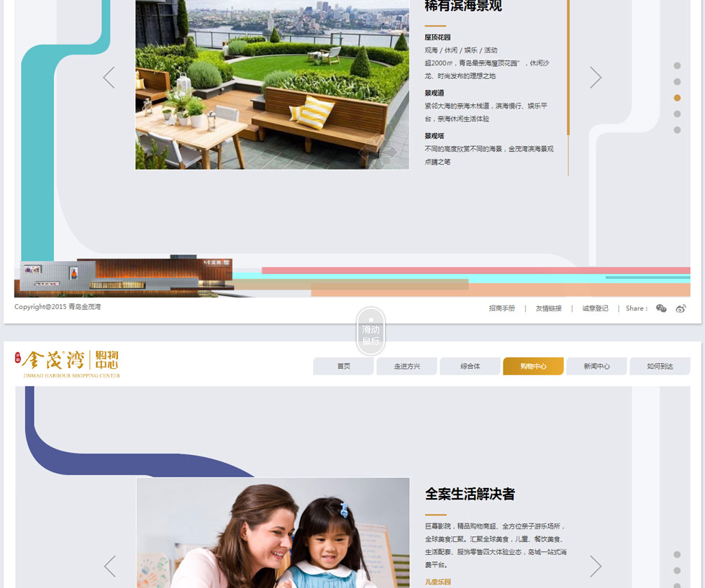Open the 首页 navigation tab

[x=344, y=367]
